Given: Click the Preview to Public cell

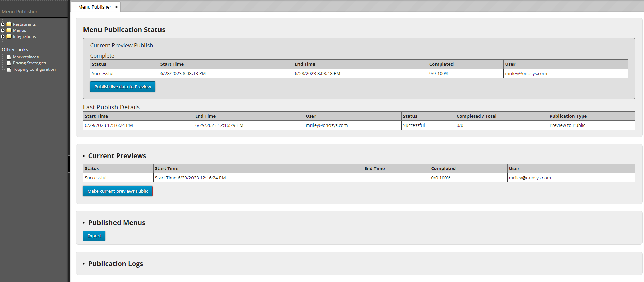Looking at the screenshot, I should coord(592,125).
